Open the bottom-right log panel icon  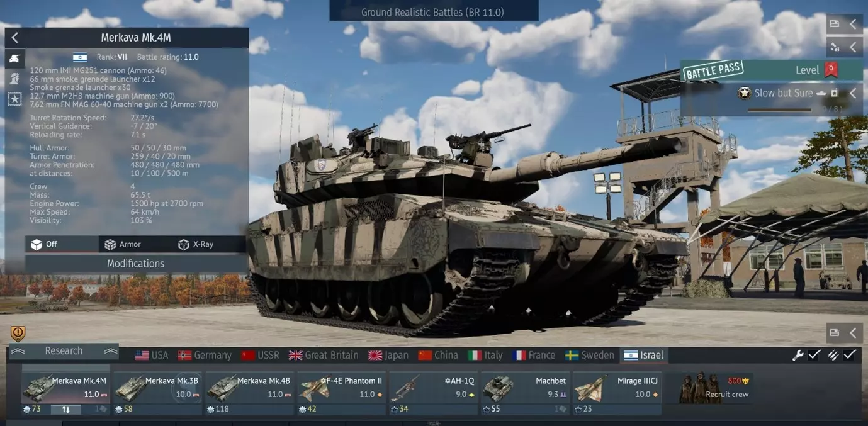point(835,333)
